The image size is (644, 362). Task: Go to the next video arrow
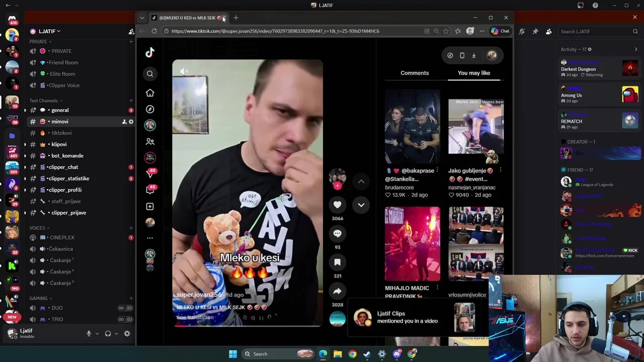click(x=361, y=205)
